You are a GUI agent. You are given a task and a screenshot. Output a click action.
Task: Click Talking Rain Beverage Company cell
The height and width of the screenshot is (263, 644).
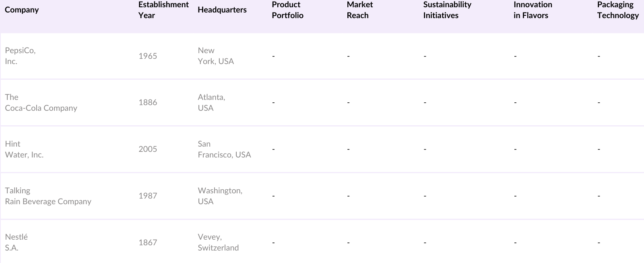click(48, 196)
